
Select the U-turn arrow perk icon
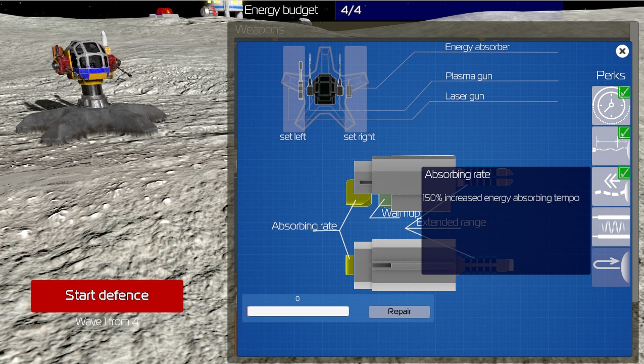[611, 267]
